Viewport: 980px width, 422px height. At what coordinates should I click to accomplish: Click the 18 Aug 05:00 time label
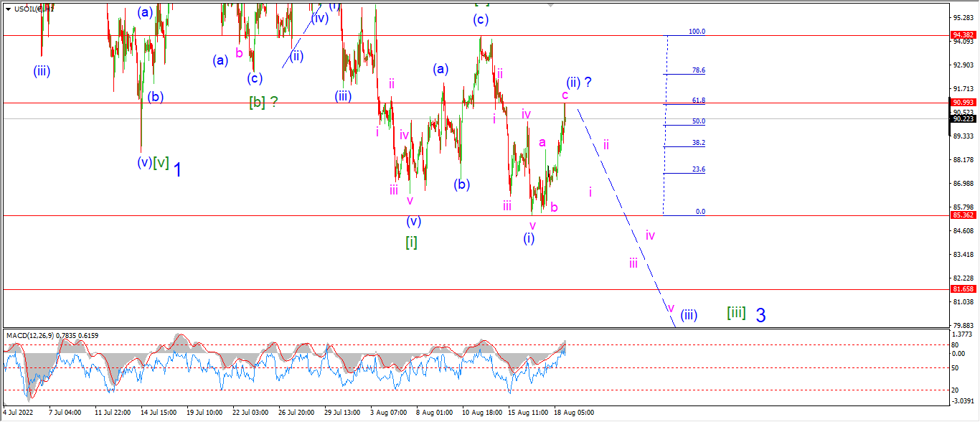[573, 413]
